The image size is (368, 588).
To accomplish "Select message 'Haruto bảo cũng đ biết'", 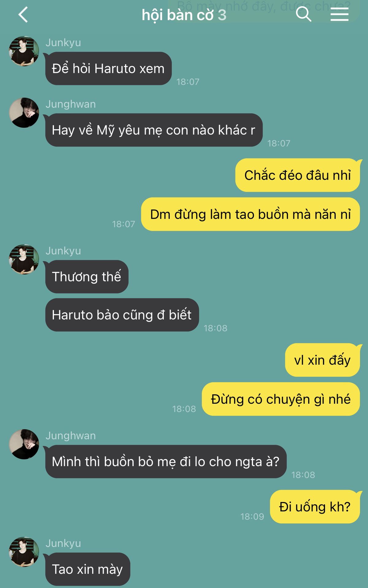I will click(x=122, y=315).
